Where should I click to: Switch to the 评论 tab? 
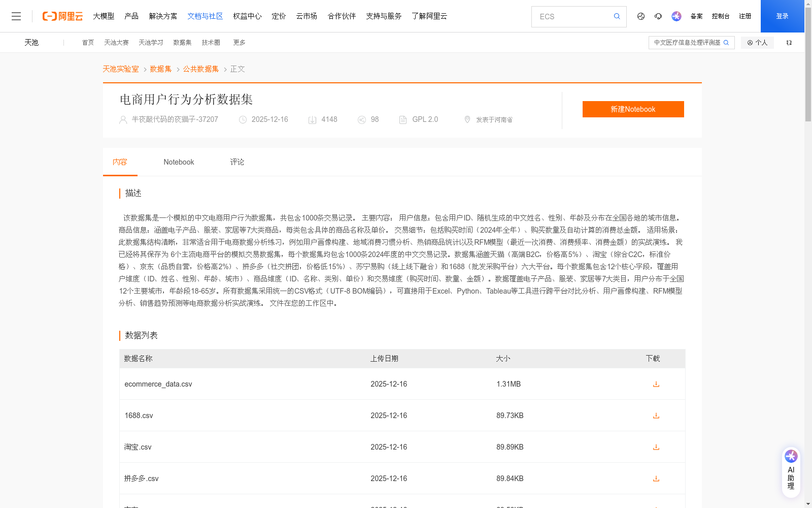[237, 162]
